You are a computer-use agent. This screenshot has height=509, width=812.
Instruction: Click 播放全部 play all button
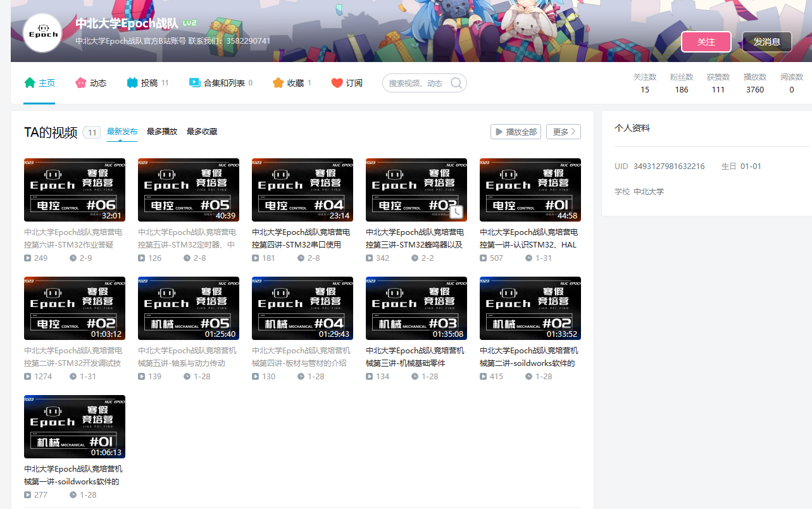pyautogui.click(x=515, y=132)
